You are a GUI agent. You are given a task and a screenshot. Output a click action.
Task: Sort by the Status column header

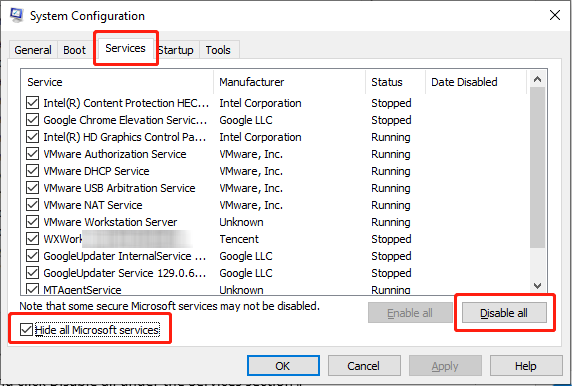[396, 82]
